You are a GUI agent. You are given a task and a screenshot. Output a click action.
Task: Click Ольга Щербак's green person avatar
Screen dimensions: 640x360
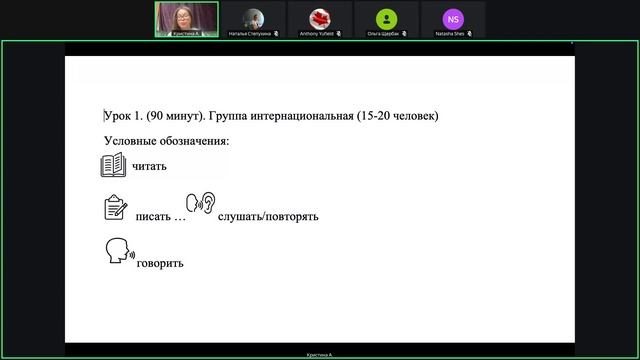click(386, 19)
